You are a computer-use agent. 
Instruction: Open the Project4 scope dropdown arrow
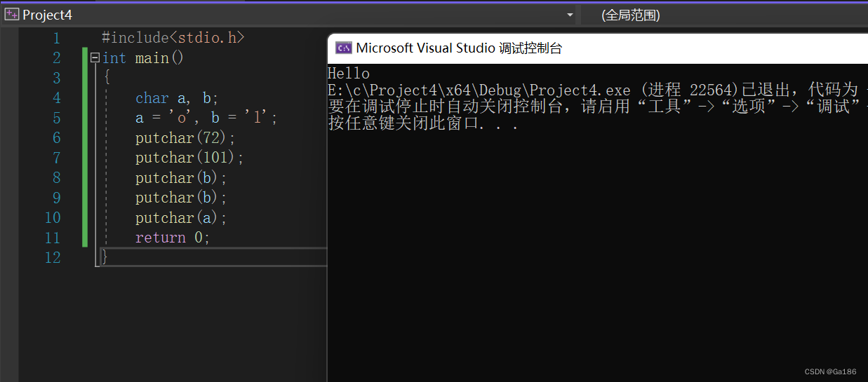[x=570, y=15]
